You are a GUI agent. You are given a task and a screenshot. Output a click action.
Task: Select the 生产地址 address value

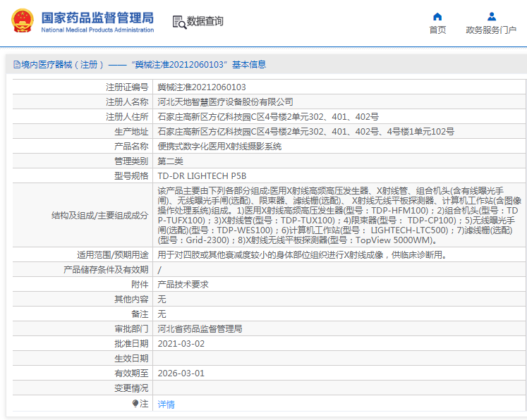[x=306, y=132]
